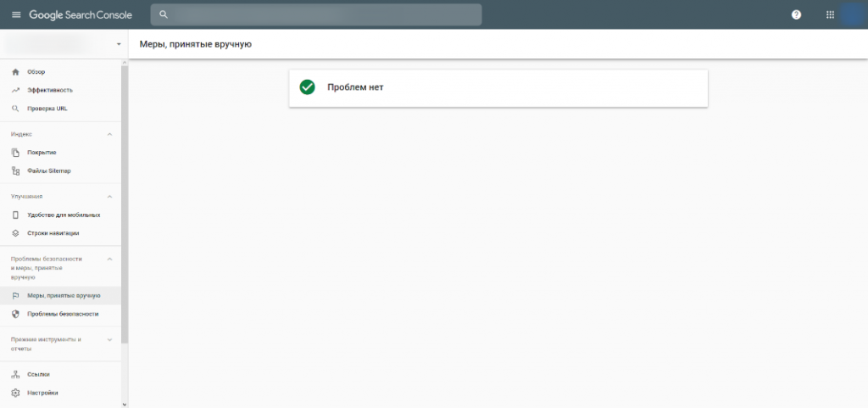Screen dimensions: 868x408
Task: Click the Эффективность trend icon
Action: (15, 90)
